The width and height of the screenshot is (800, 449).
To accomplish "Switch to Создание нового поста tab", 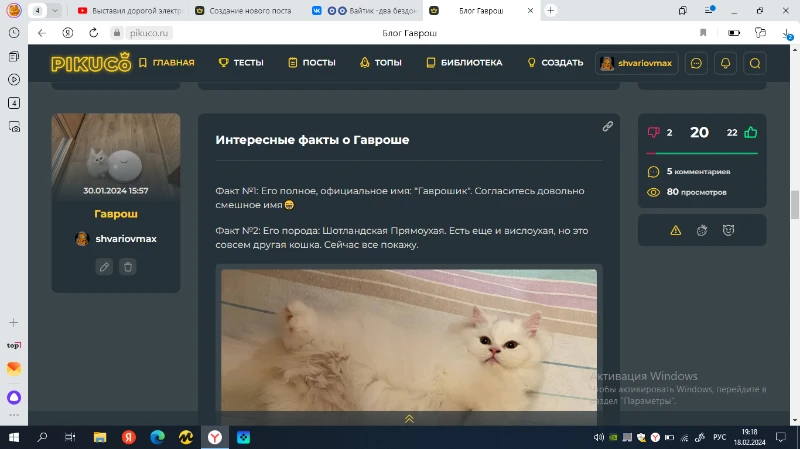I will pyautogui.click(x=244, y=10).
